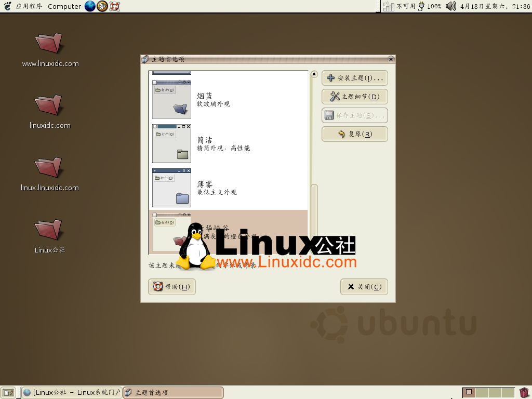Click the scrollbar up arrow in theme list
The width and height of the screenshot is (532, 399).
[314, 74]
